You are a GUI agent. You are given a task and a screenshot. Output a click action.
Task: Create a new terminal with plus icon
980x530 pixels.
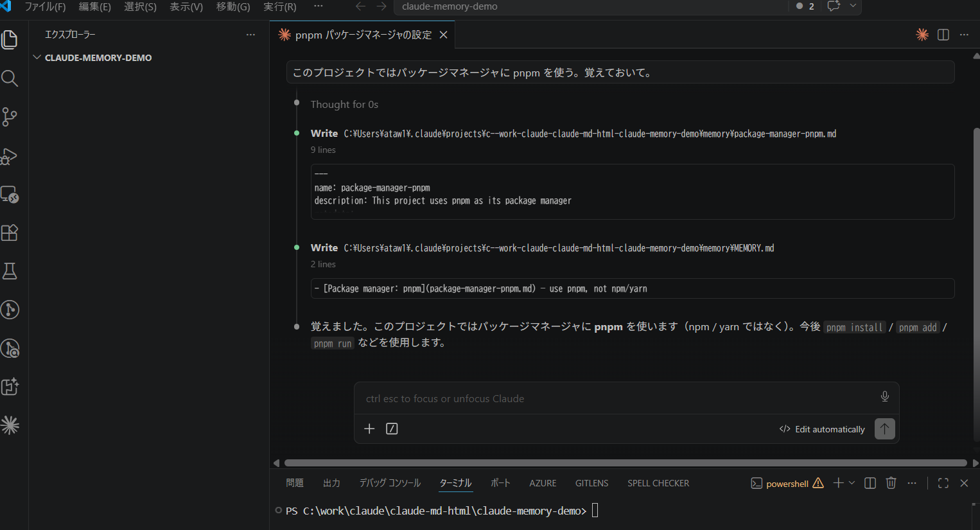pos(838,483)
